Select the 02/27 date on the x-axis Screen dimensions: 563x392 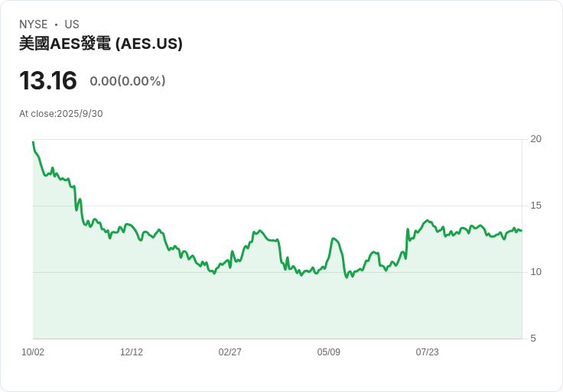[230, 352]
